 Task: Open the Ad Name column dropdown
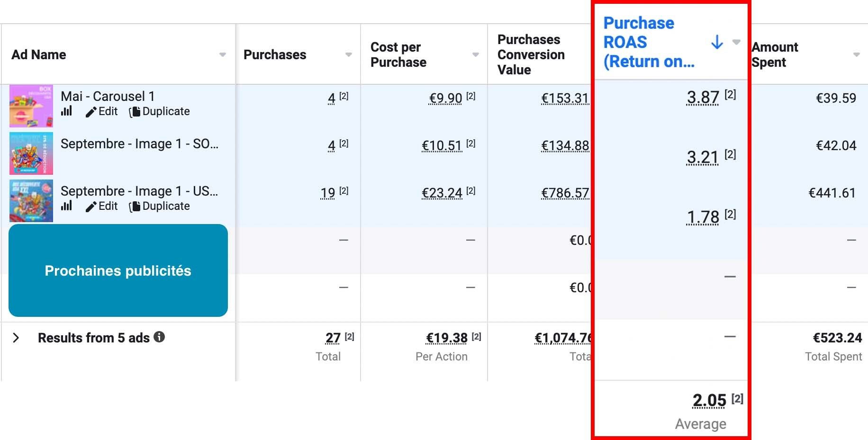(x=222, y=55)
